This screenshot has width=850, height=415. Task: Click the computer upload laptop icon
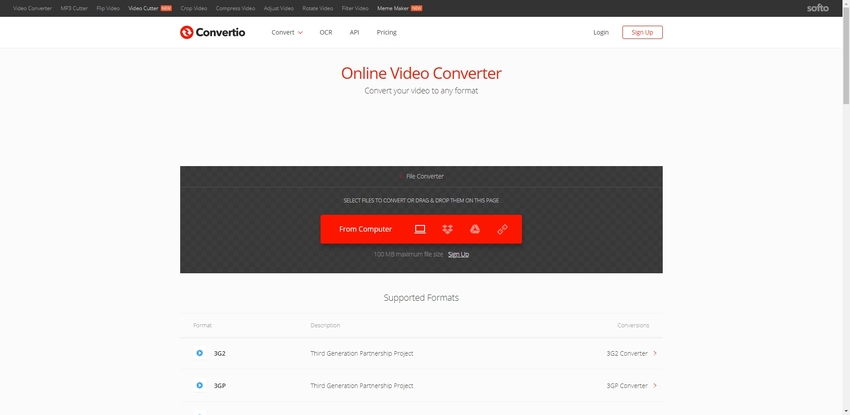(420, 229)
